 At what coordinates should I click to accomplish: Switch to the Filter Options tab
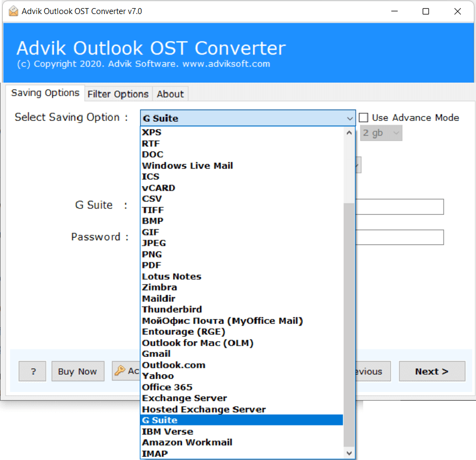[118, 94]
